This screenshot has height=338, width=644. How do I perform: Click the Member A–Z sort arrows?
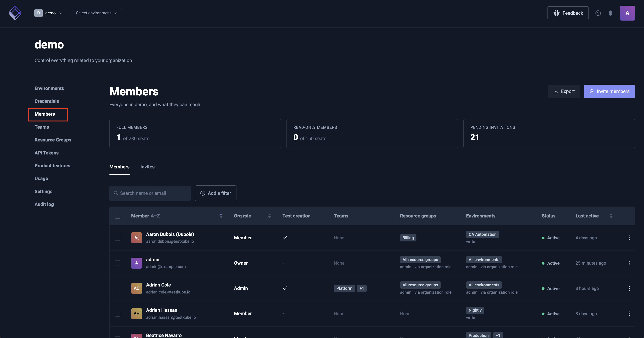coord(221,216)
